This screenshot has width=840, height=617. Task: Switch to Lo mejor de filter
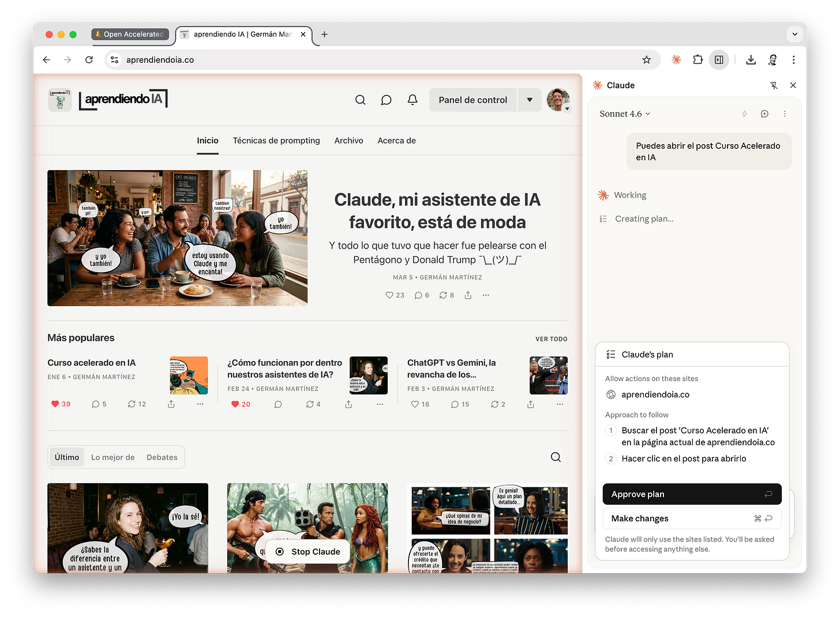point(113,457)
